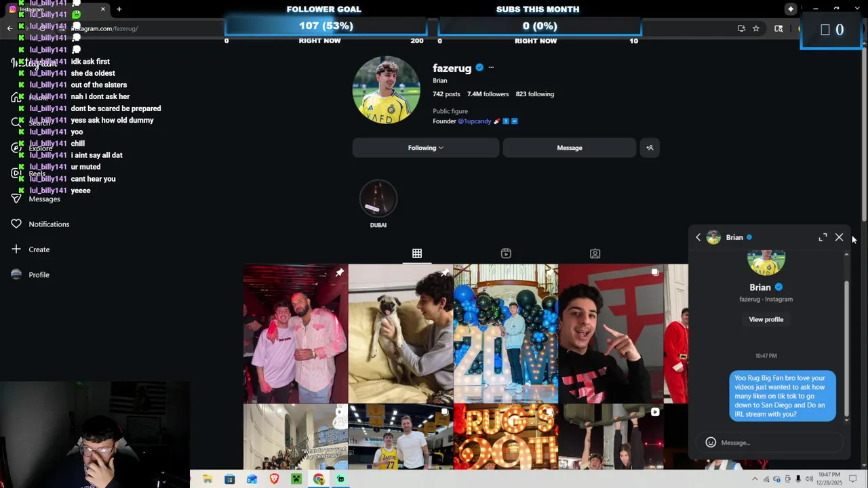Viewport: 868px width, 488px height.
Task: Open the Lakers jersey post thumbnail
Action: pos(401,437)
